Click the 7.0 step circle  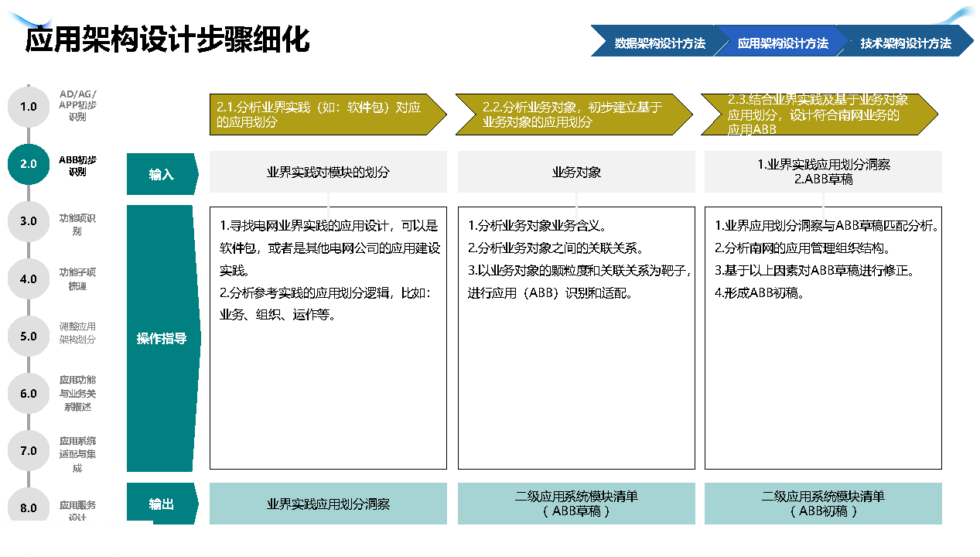point(29,451)
